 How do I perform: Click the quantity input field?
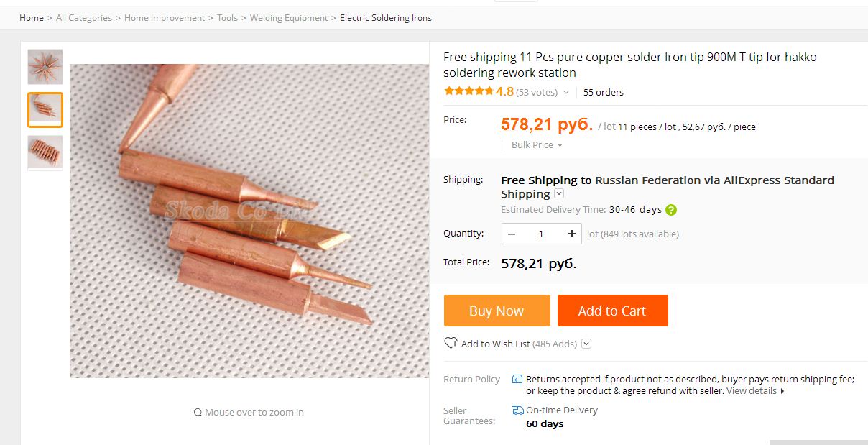tap(541, 234)
